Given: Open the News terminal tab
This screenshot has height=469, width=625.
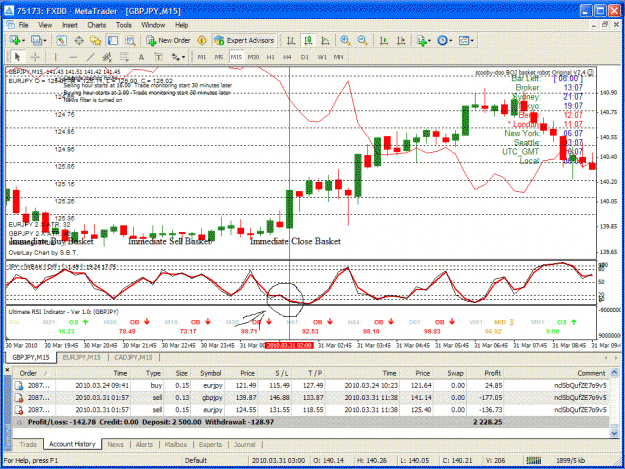Looking at the screenshot, I should click(x=116, y=444).
